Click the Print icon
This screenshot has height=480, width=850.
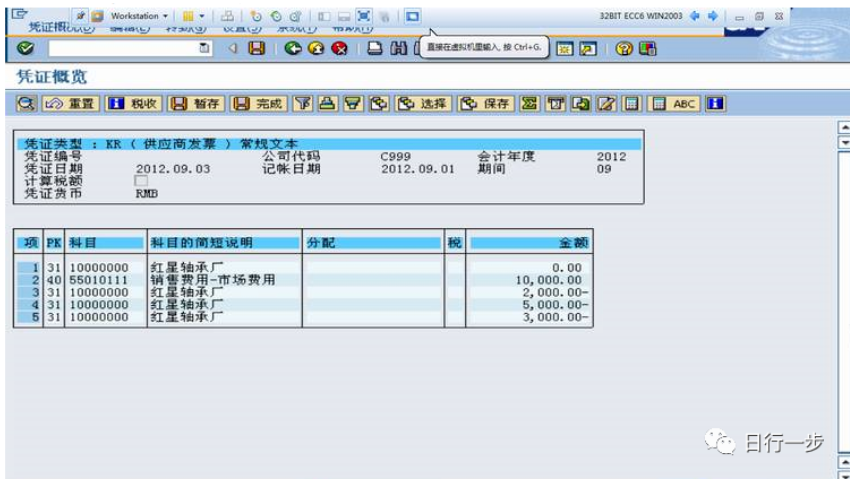click(x=375, y=48)
